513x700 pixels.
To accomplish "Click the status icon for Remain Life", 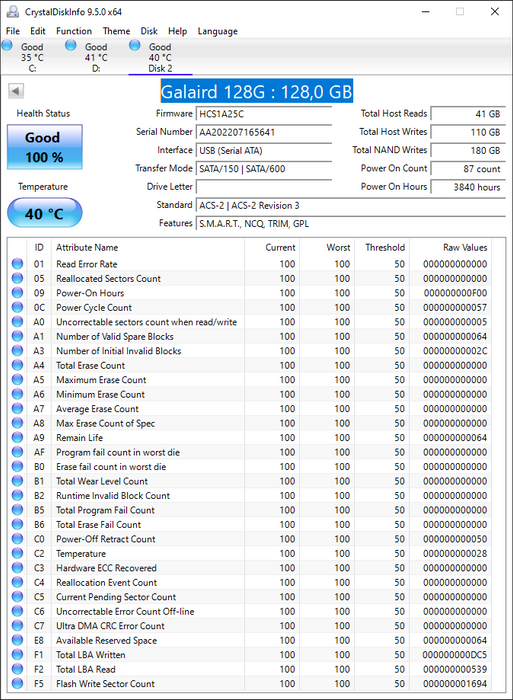I will 17,438.
